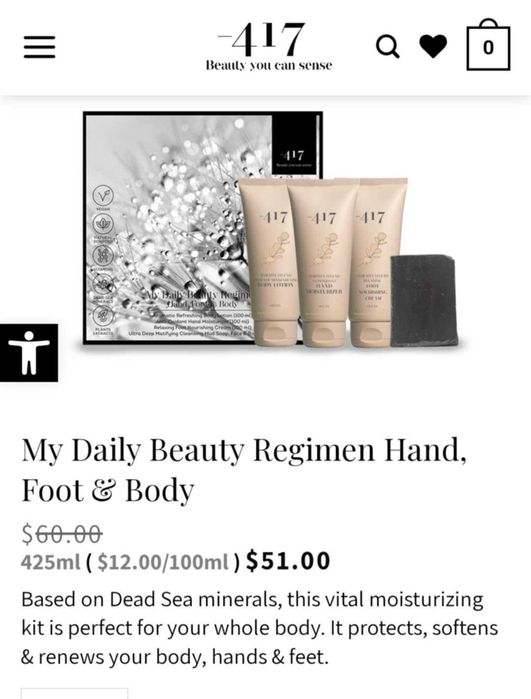This screenshot has height=699, width=531.
Task: Click the $12.00/100ml unit price text
Action: coord(163,562)
